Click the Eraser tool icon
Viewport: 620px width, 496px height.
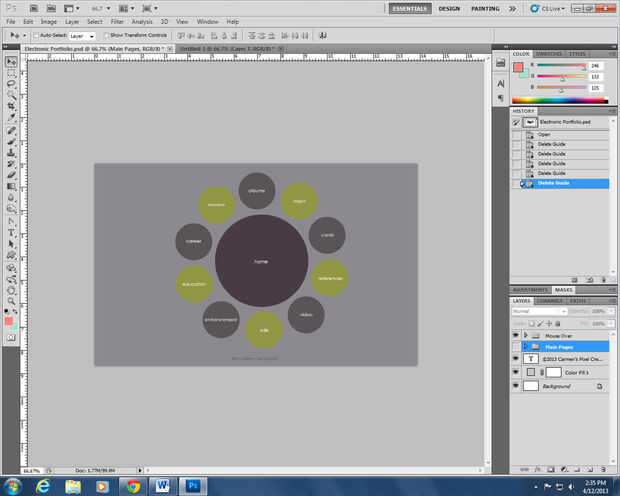pos(11,175)
